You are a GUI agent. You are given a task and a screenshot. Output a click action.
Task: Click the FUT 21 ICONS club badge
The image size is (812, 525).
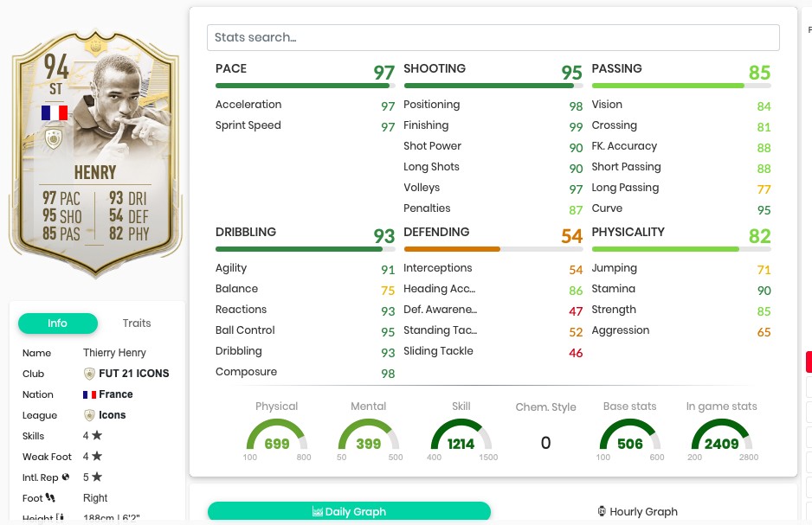tap(89, 374)
